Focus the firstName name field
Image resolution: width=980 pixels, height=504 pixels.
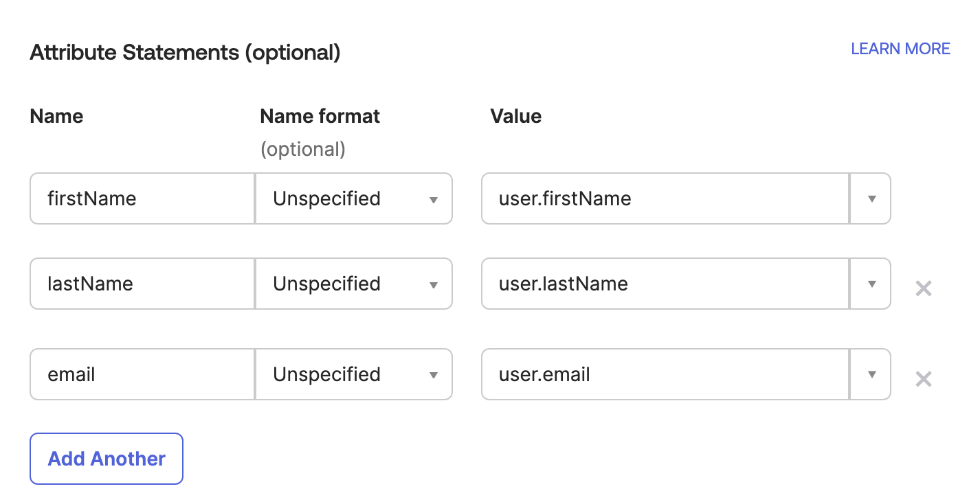142,198
